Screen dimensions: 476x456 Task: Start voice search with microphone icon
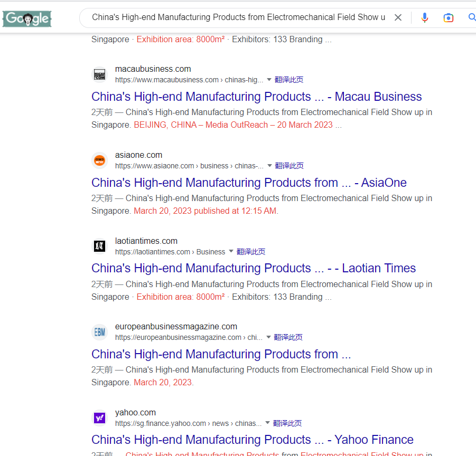click(x=425, y=17)
